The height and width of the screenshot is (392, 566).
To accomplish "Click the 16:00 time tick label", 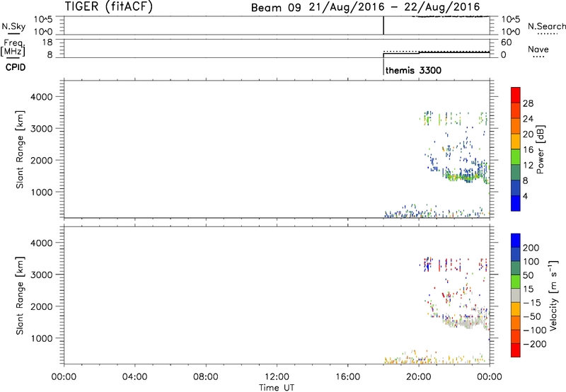I will click(x=347, y=377).
